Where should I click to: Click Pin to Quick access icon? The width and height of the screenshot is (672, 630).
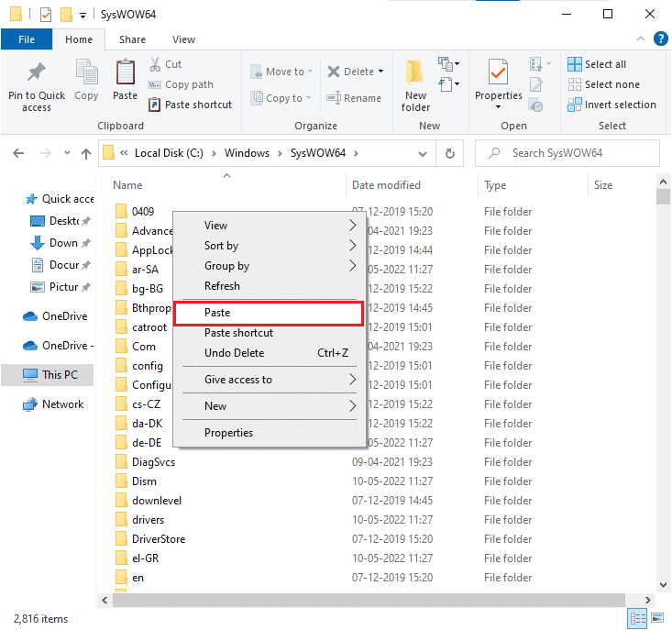tap(37, 72)
